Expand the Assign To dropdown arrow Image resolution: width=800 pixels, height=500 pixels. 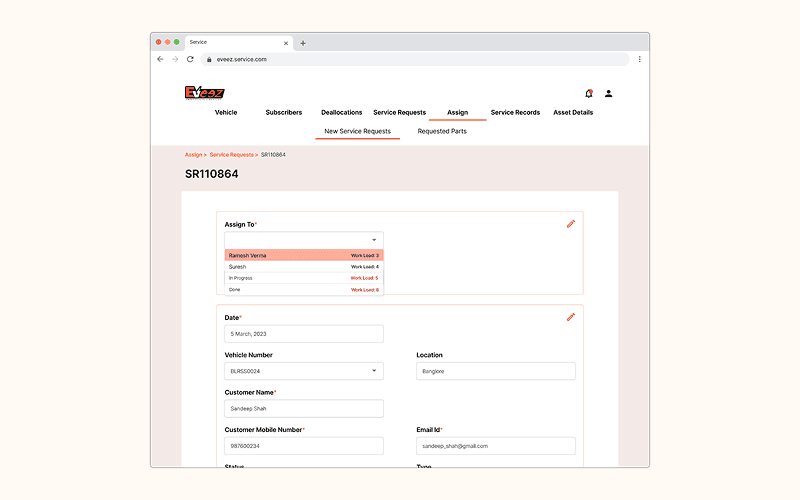374,240
